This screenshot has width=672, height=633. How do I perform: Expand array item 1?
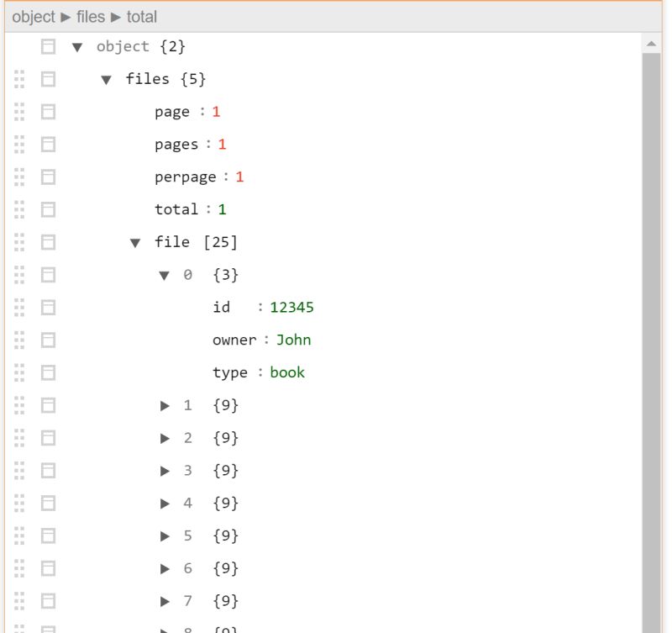click(165, 404)
